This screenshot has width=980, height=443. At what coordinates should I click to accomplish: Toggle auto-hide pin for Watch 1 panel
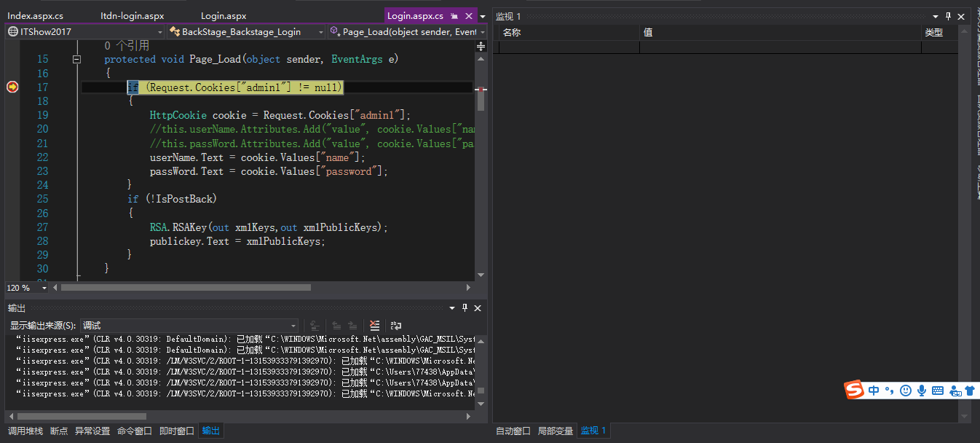[949, 16]
